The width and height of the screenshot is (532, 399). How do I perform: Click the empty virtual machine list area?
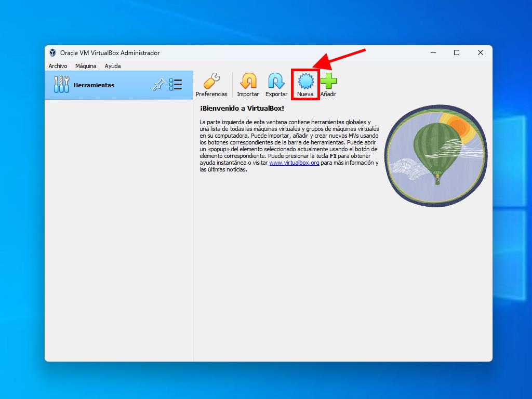tap(118, 229)
